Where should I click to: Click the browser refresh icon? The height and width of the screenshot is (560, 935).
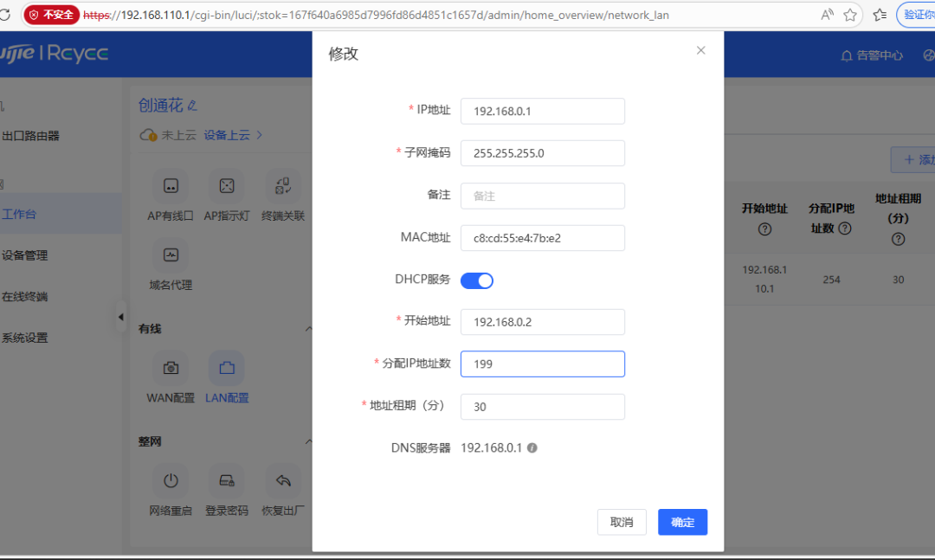[5, 15]
